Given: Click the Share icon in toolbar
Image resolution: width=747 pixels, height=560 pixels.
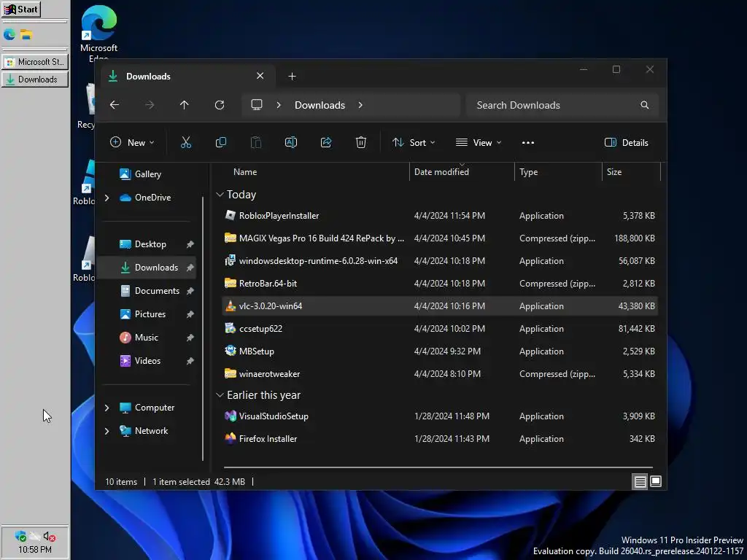Looking at the screenshot, I should click(x=326, y=142).
